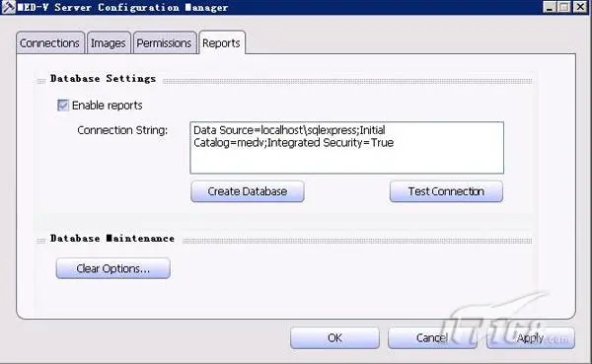Click the Database Maintenance section header
This screenshot has height=364, width=592.
coord(112,239)
